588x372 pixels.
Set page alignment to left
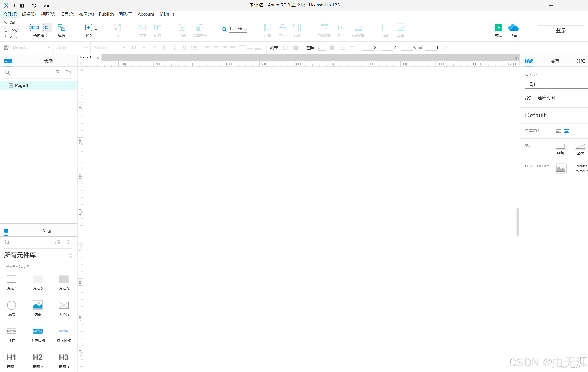(558, 131)
